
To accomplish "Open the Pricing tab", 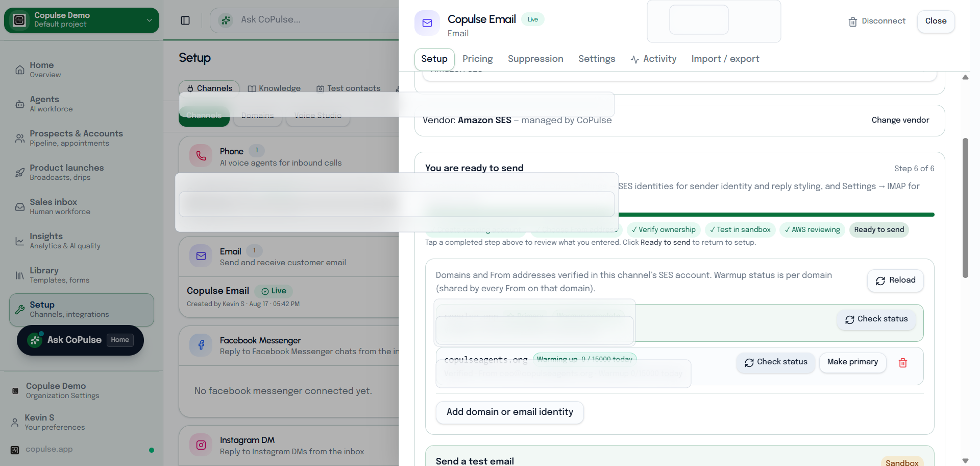I will click(x=478, y=59).
